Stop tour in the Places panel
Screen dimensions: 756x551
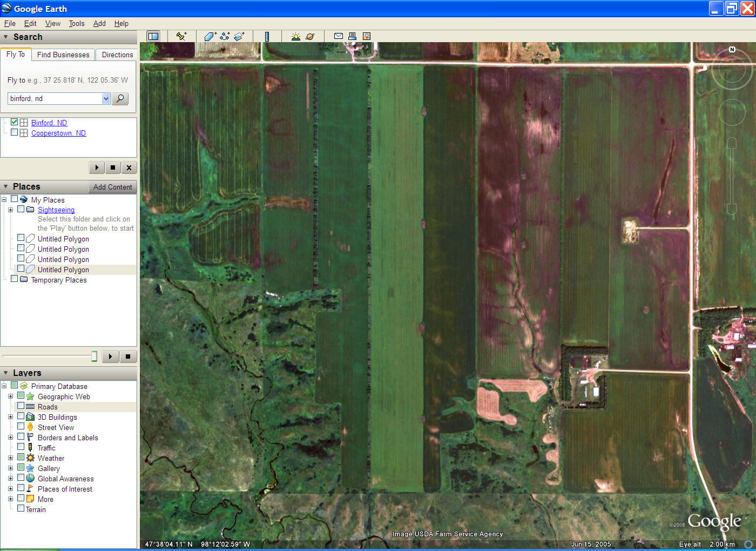tap(128, 357)
